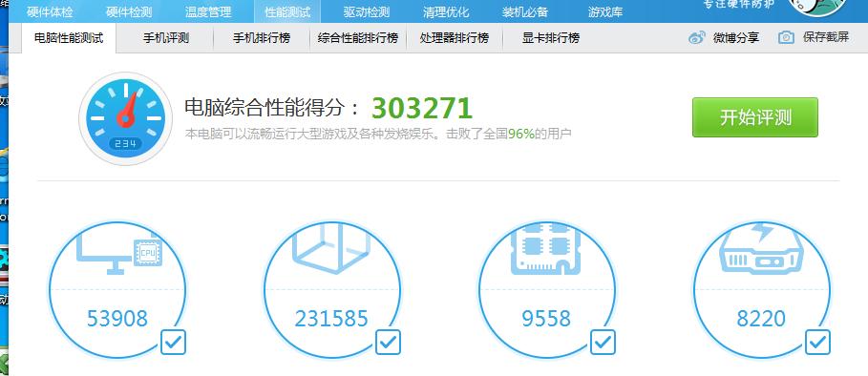Go to 驱动检测 tab
This screenshot has width=868, height=376.
pos(367,11)
